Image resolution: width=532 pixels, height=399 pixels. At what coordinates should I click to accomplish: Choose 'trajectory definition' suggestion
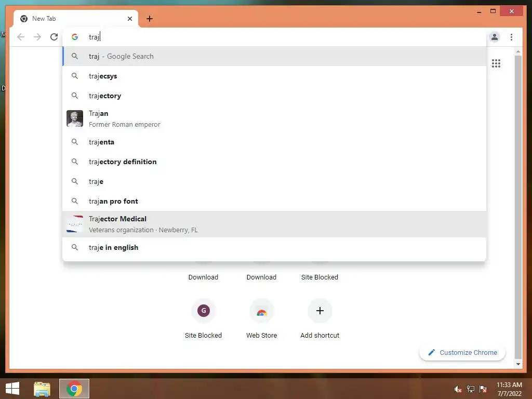(274, 162)
